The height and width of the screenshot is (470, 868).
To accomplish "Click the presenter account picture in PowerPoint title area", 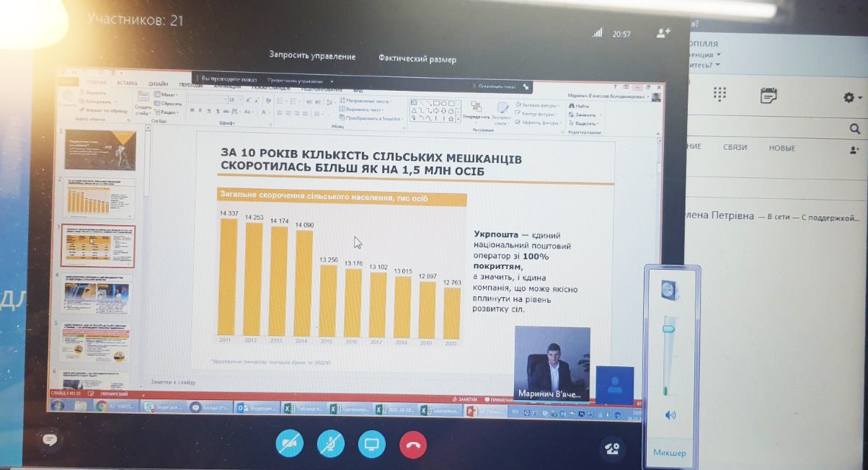I will 655,96.
